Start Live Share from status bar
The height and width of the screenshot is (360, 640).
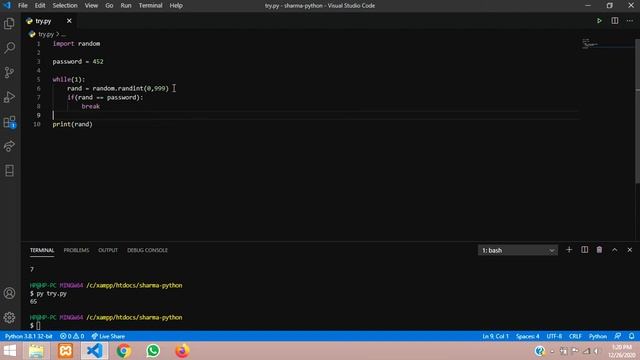(x=108, y=336)
